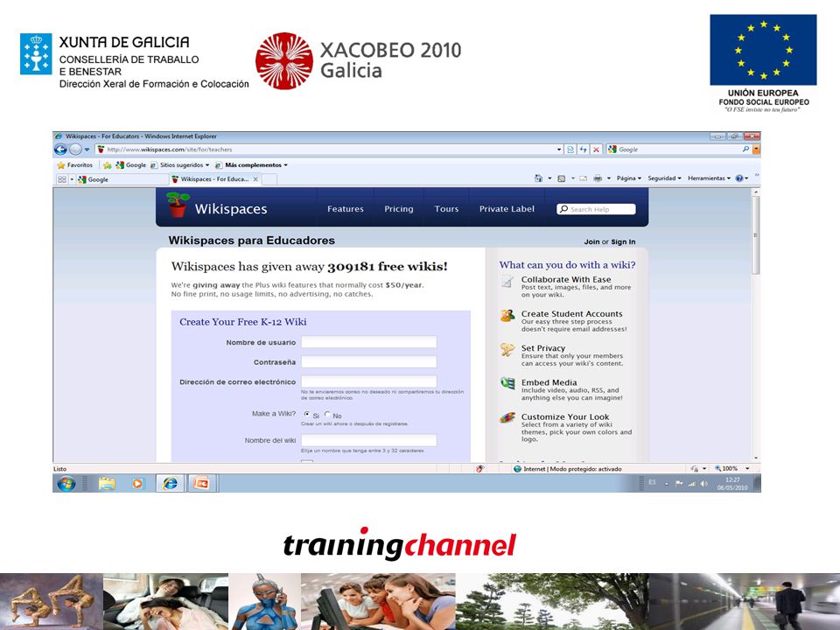Click the Nombre de usuario input field
The width and height of the screenshot is (840, 630).
tap(368, 342)
